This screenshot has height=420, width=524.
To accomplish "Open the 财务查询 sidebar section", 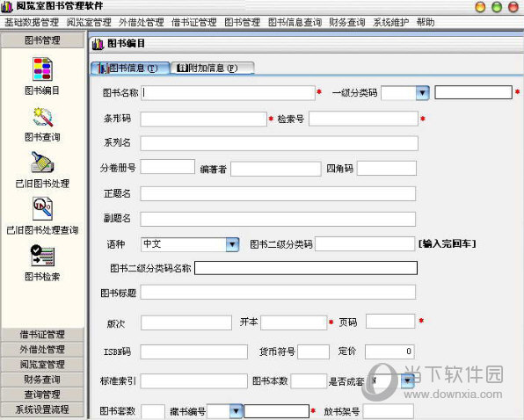I will (42, 380).
